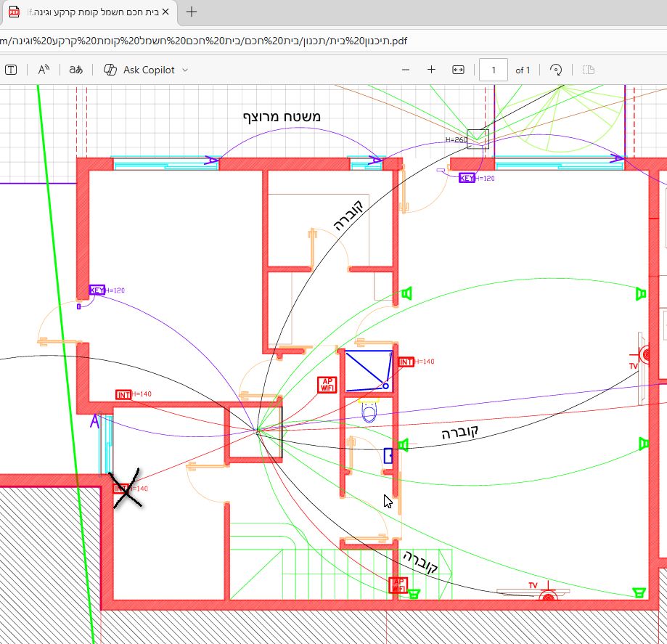Rotate the PDF page
This screenshot has height=644, width=667.
pyautogui.click(x=556, y=70)
